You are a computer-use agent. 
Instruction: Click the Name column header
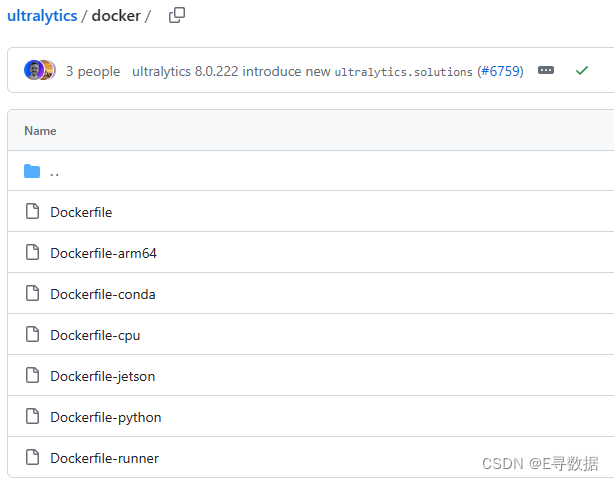pyautogui.click(x=40, y=131)
